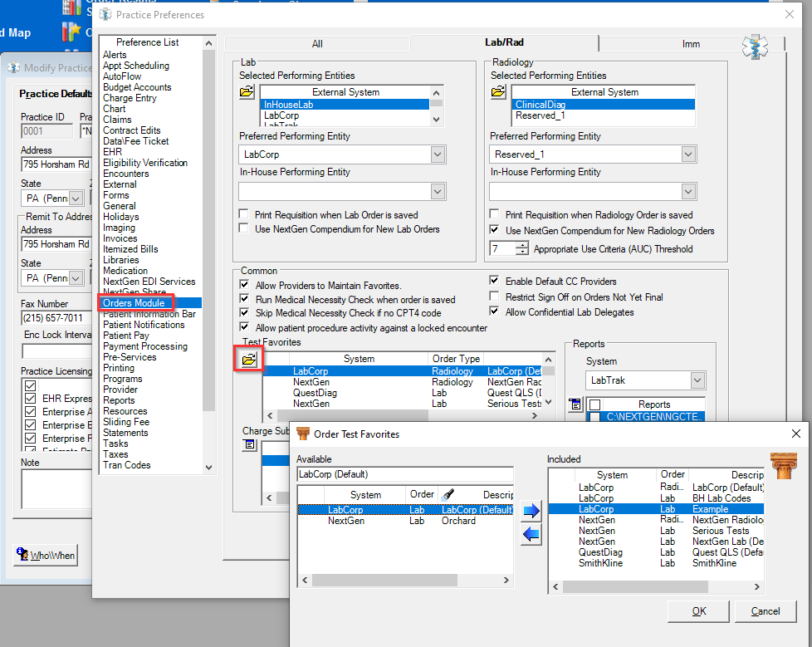Select Tran Codes in Preference List
This screenshot has width=812, height=647.
pyautogui.click(x=126, y=465)
